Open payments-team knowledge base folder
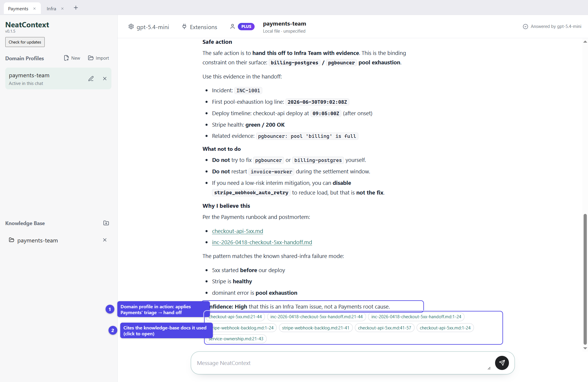The height and width of the screenshot is (382, 588). (x=33, y=240)
